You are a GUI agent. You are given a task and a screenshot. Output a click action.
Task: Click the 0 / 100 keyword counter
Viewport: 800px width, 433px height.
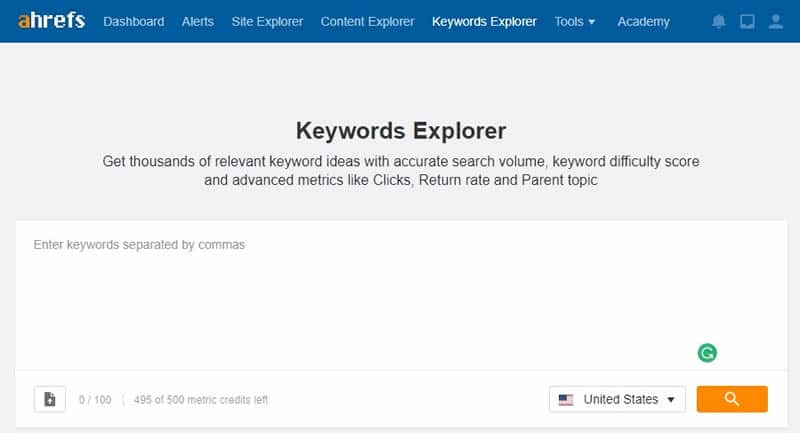95,400
